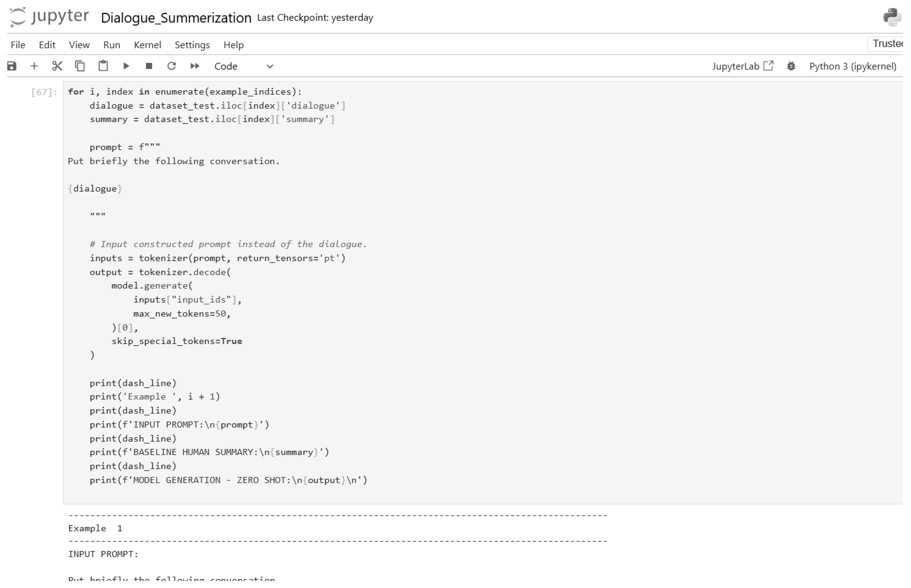Click inside code cell 67
This screenshot has width=911, height=588.
(267, 267)
